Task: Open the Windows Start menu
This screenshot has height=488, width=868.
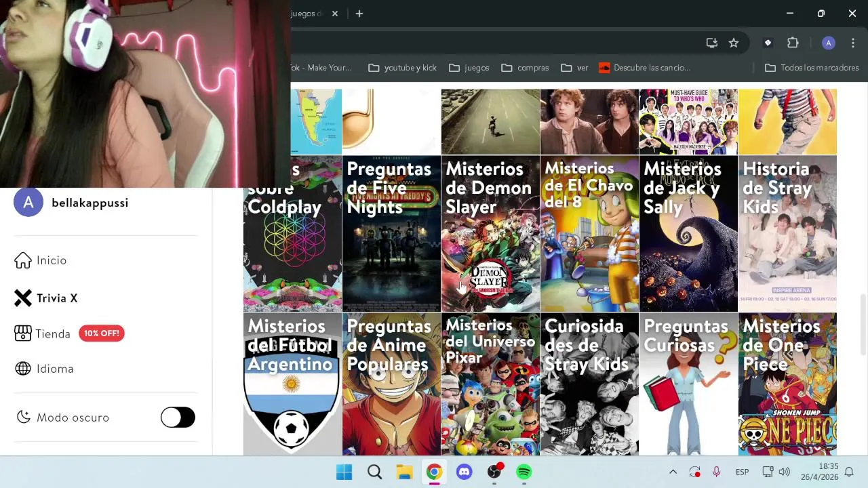Action: point(344,472)
